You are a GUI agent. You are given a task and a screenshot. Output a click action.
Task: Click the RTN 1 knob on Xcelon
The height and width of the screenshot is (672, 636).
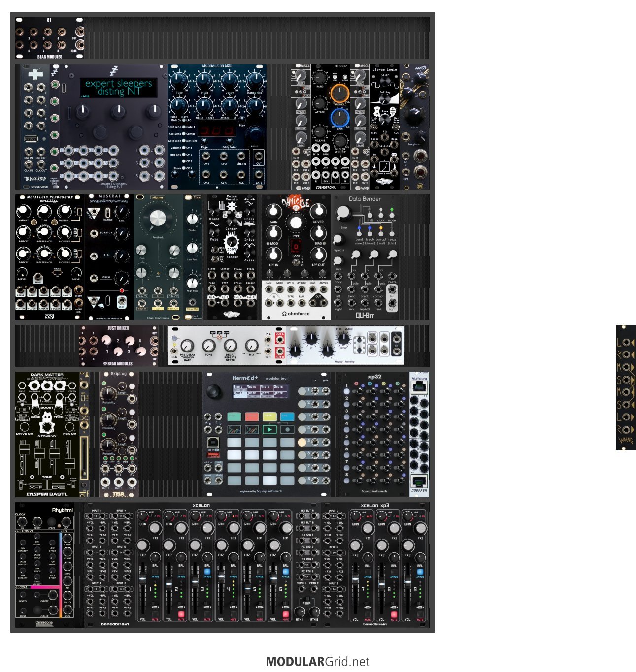pyautogui.click(x=299, y=611)
